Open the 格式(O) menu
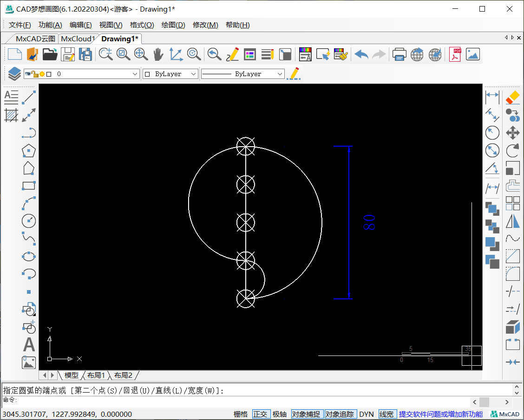This screenshot has height=420, width=524. tap(142, 25)
